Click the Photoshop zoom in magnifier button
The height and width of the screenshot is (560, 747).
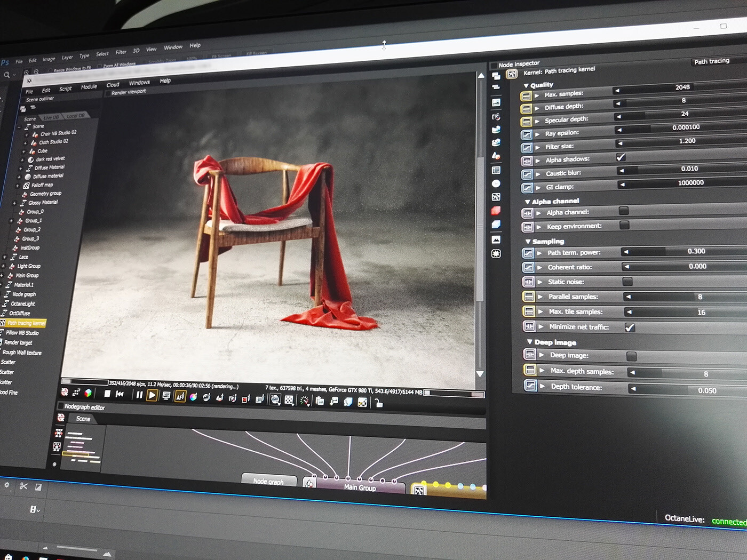coord(26,72)
